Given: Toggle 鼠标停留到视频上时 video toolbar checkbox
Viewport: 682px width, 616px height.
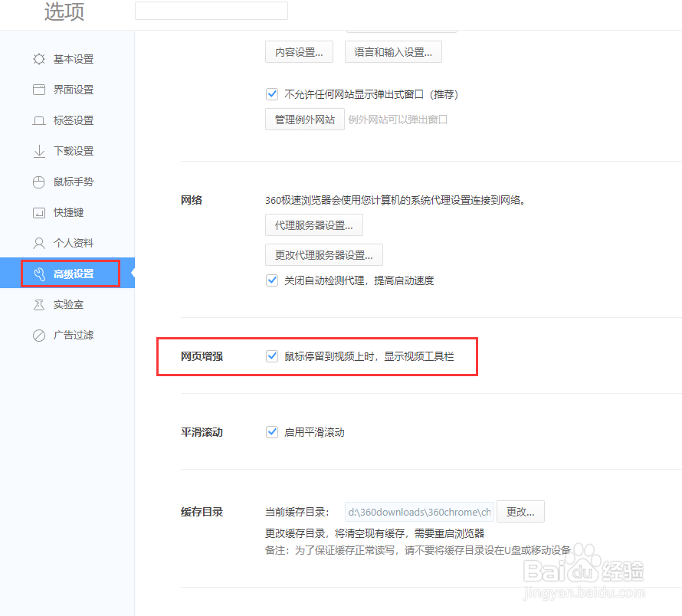Looking at the screenshot, I should (272, 356).
